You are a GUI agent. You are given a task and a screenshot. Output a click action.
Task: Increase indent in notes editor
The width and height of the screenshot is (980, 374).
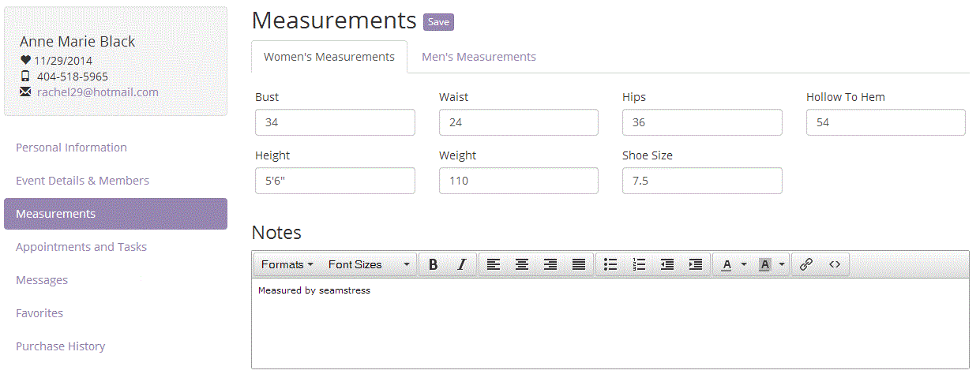click(x=696, y=264)
